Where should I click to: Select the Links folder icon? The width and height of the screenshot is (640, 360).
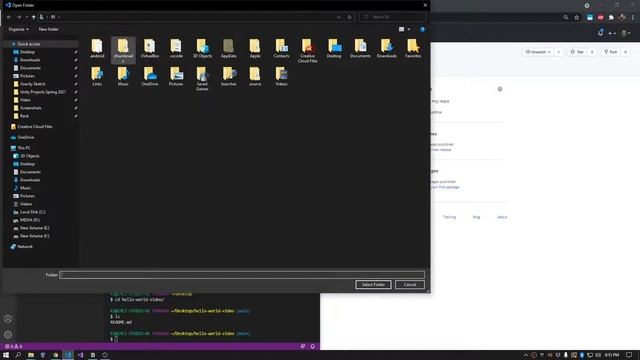click(97, 76)
